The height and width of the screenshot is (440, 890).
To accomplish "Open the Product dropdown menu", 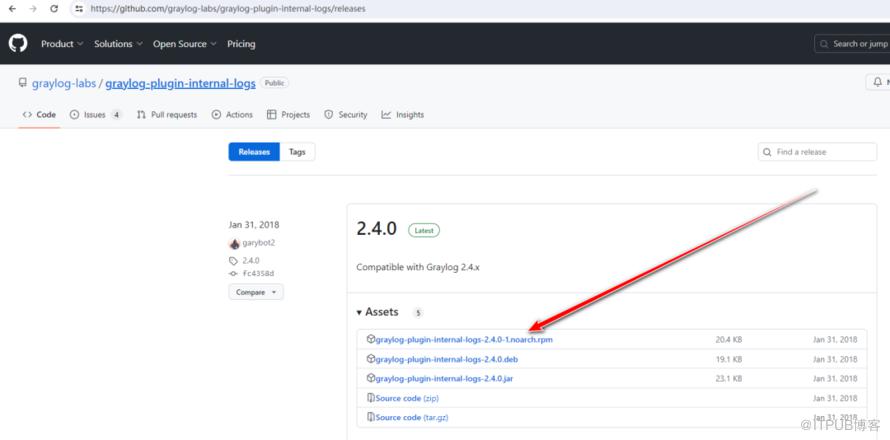I will pos(61,44).
